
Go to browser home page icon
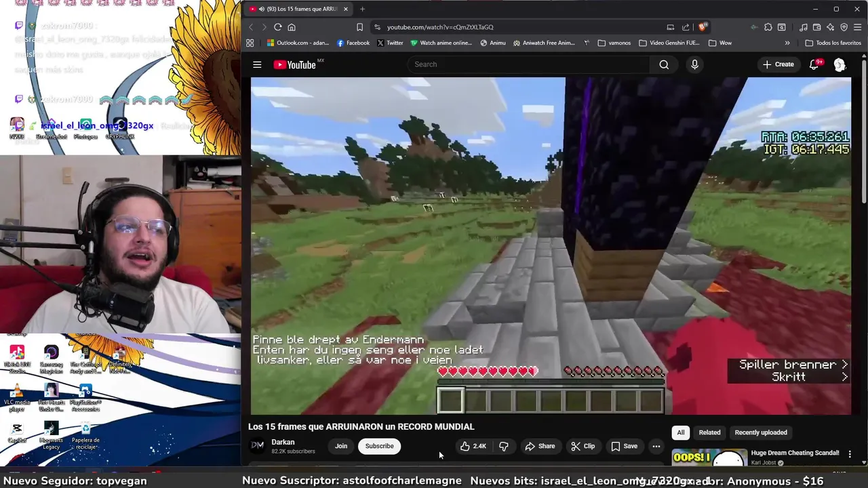click(x=292, y=27)
